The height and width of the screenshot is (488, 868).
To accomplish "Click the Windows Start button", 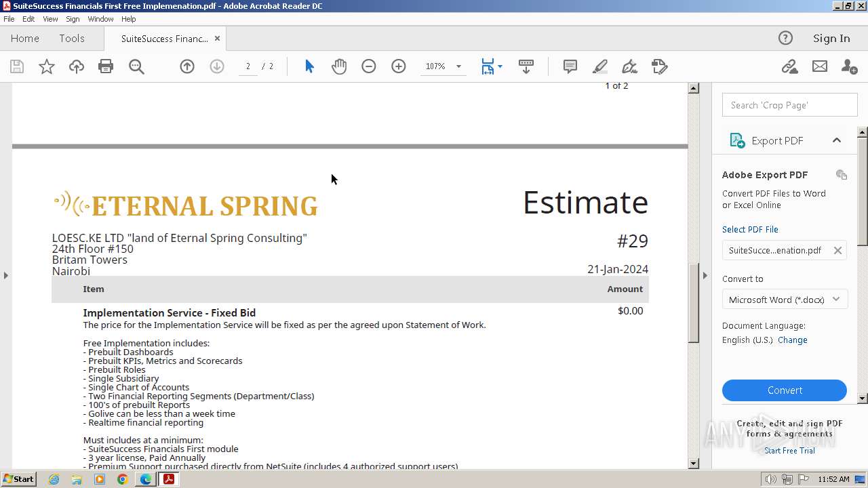I will coord(18,479).
